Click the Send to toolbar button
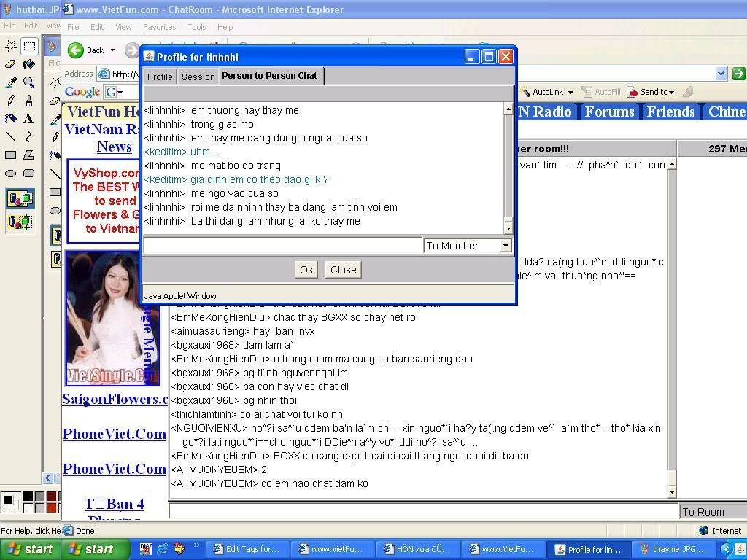 (x=651, y=91)
